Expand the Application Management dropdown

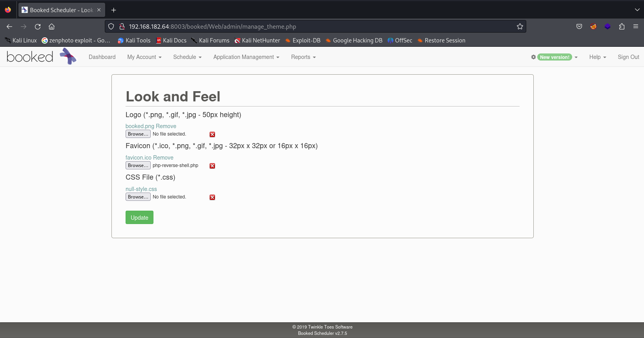tap(246, 57)
